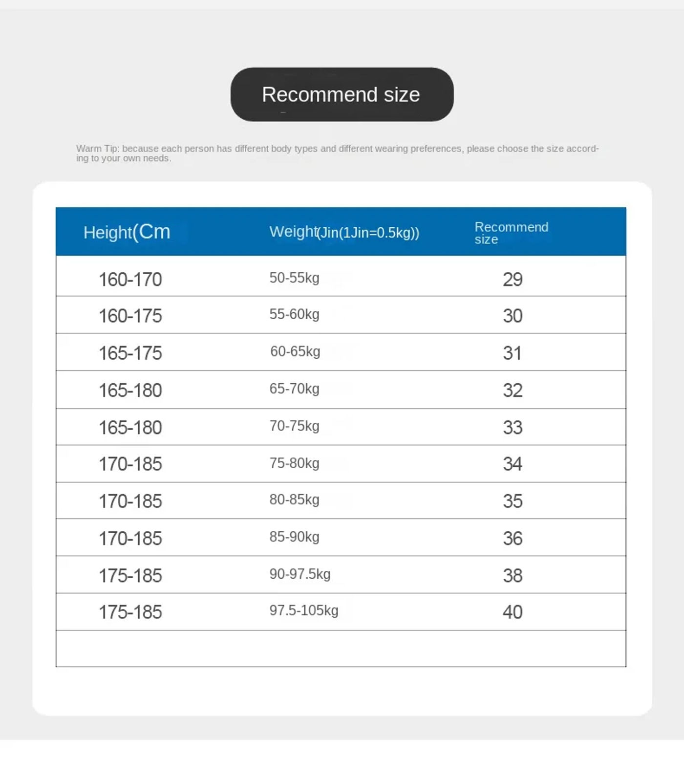The width and height of the screenshot is (684, 784).
Task: Click recommended size 30
Action: pyautogui.click(x=513, y=316)
